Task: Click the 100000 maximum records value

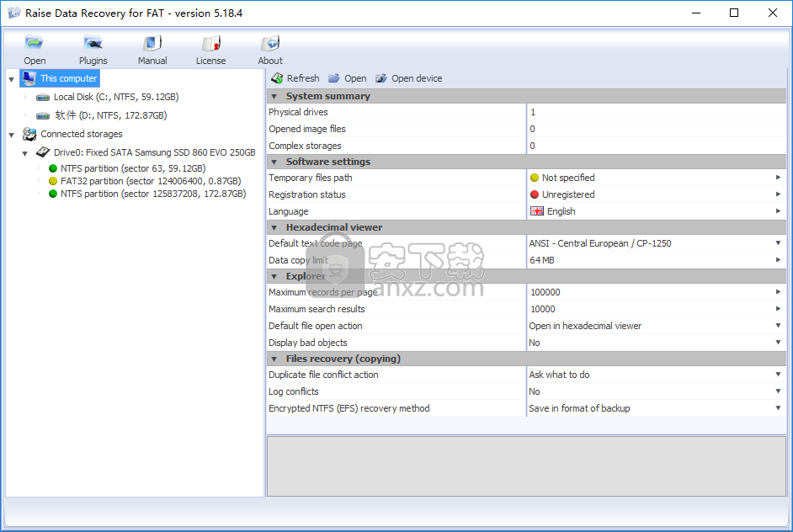Action: pyautogui.click(x=546, y=292)
